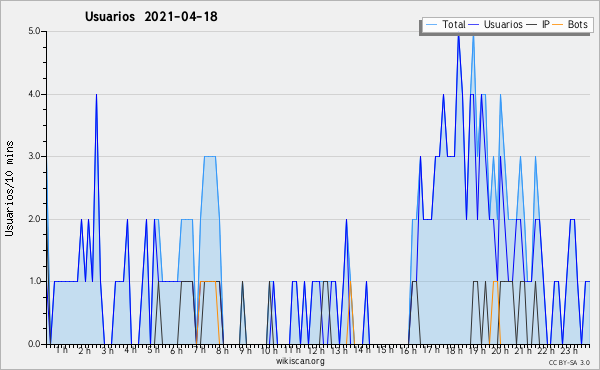This screenshot has width=600, height=370.
Task: Click the '18 h' x-axis label
Action: 454,350
